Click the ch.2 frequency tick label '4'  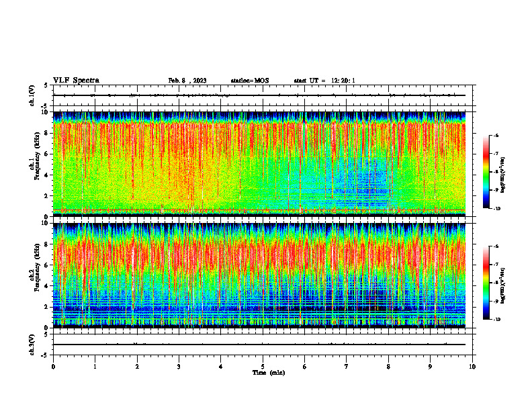(46, 286)
